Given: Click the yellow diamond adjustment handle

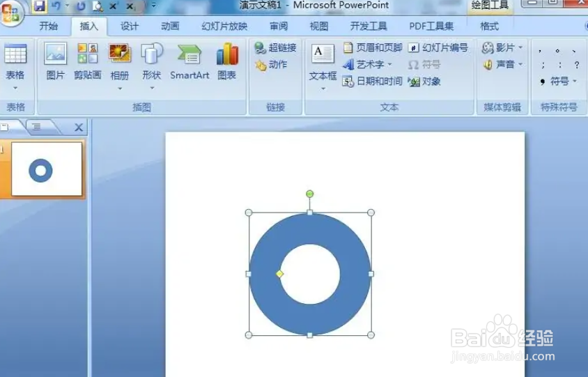Looking at the screenshot, I should pyautogui.click(x=279, y=274).
